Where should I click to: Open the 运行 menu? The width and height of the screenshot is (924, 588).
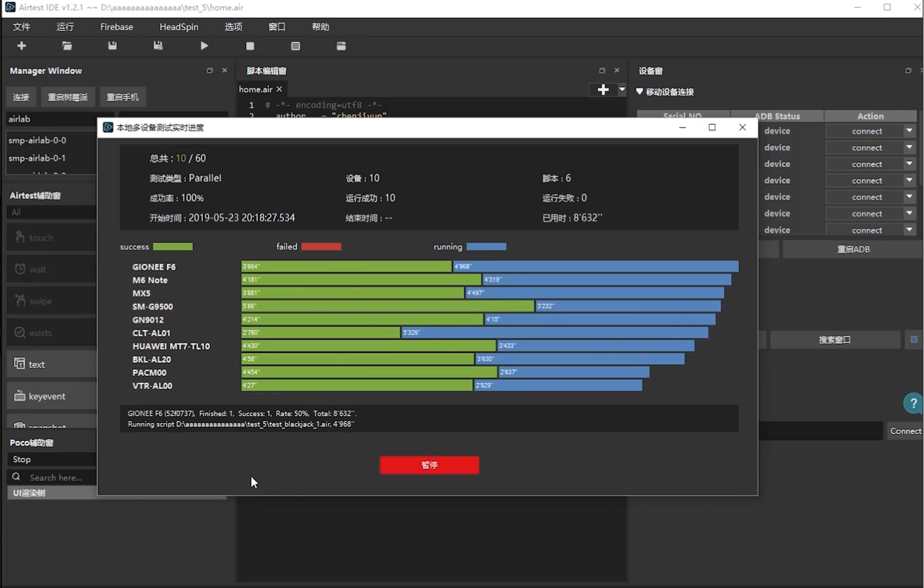click(x=65, y=27)
